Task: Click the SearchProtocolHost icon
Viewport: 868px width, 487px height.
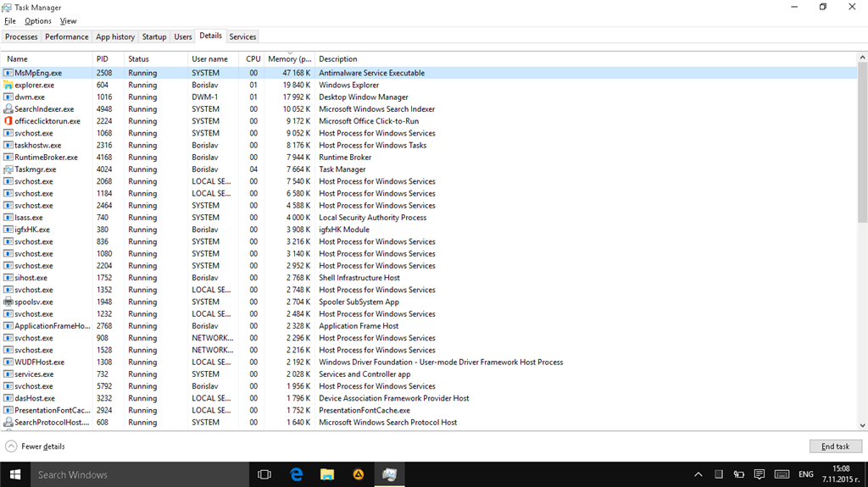Action: (x=8, y=423)
